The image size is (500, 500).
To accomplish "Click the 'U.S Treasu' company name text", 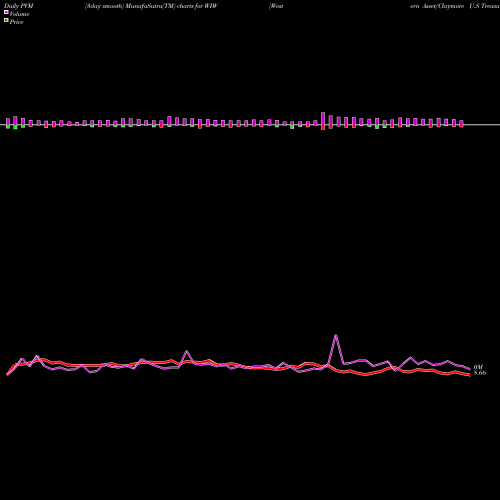I will click(x=484, y=6).
